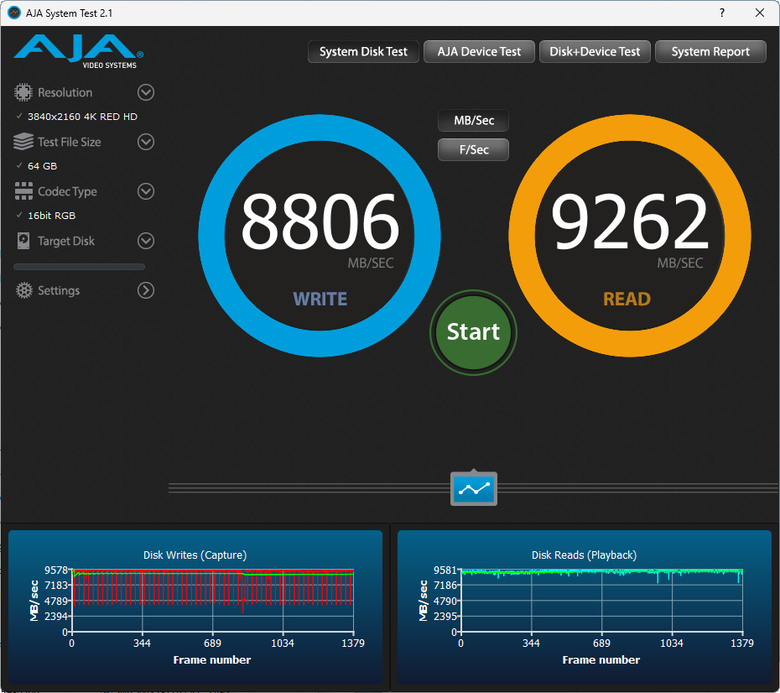The image size is (780, 693).
Task: Click the 9581 axis value on reads graph
Action: pos(445,570)
